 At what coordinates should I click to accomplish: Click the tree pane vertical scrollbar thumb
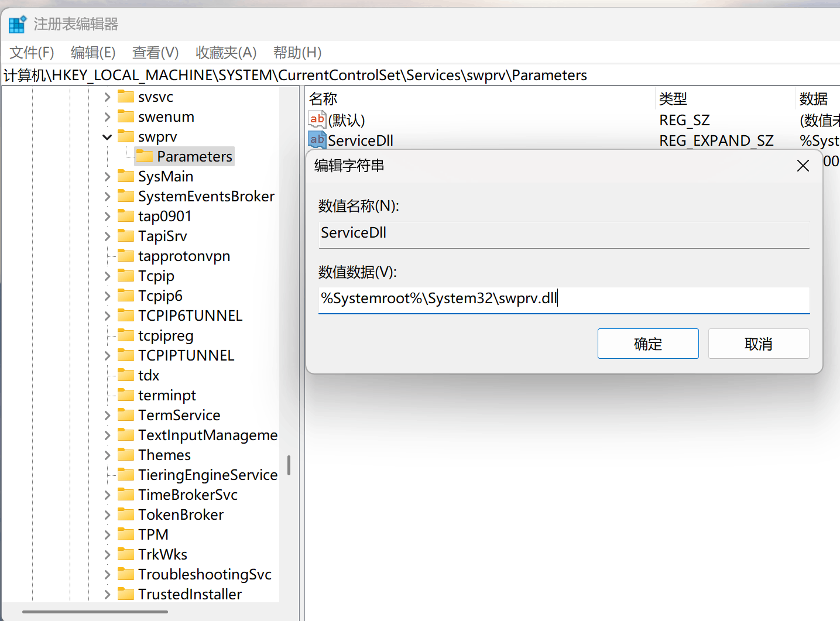289,465
